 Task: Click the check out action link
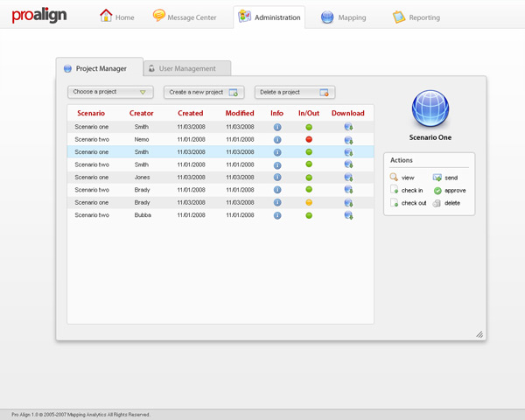click(x=413, y=203)
